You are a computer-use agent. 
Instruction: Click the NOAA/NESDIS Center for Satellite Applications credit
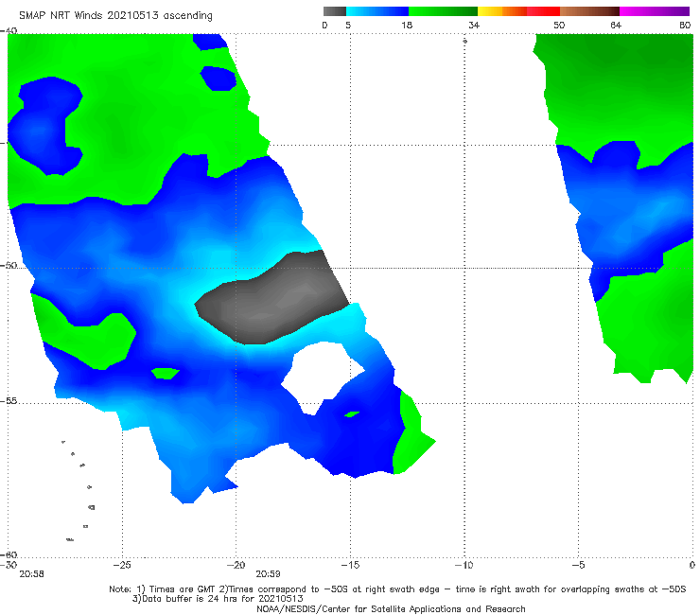coord(391,608)
